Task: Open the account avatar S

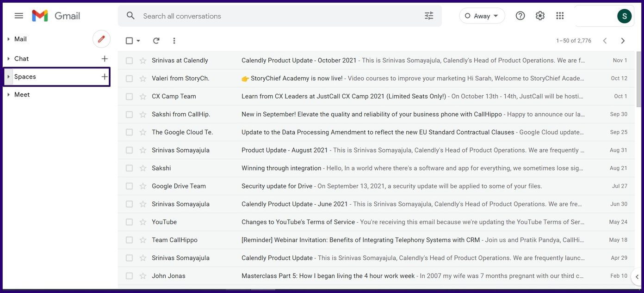Action: 624,16
